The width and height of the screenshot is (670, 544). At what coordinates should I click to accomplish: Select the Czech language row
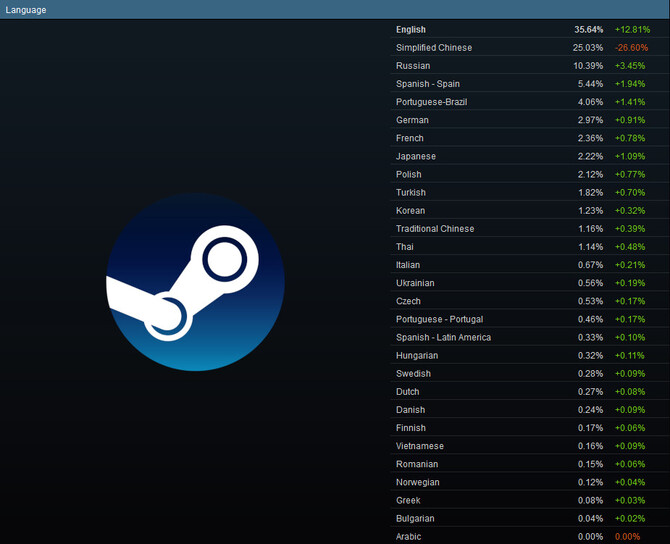tap(530, 301)
